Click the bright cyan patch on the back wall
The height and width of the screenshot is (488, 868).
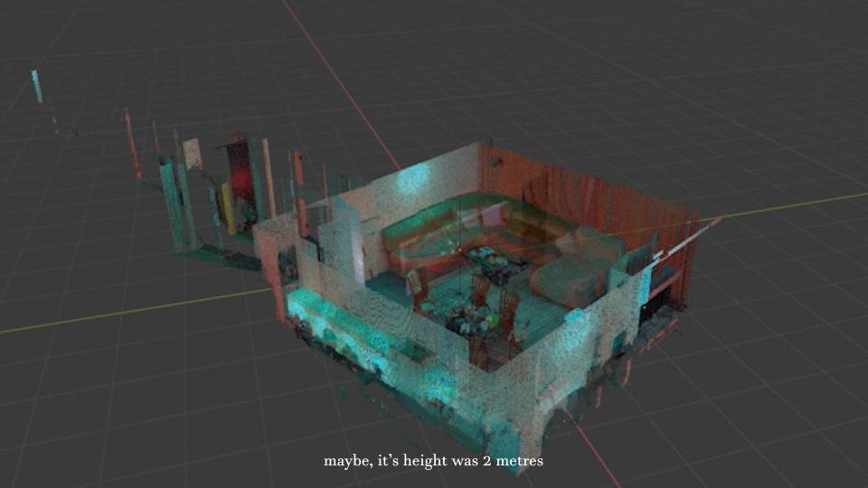419,179
